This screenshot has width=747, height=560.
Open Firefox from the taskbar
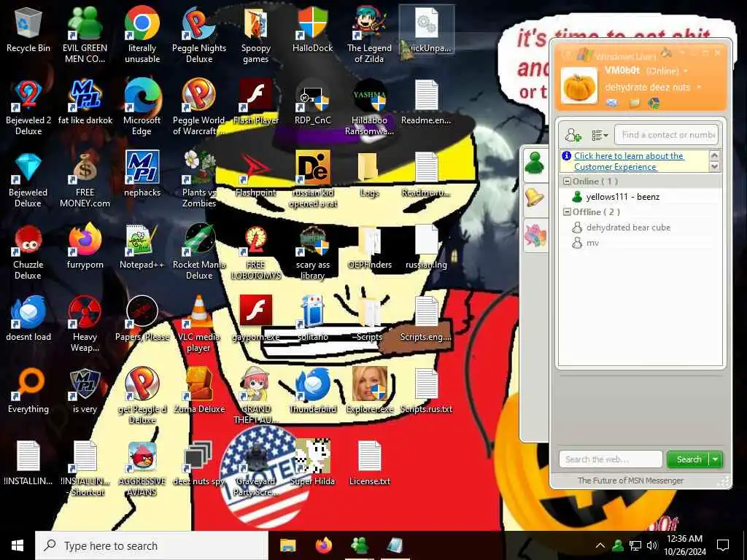click(323, 545)
